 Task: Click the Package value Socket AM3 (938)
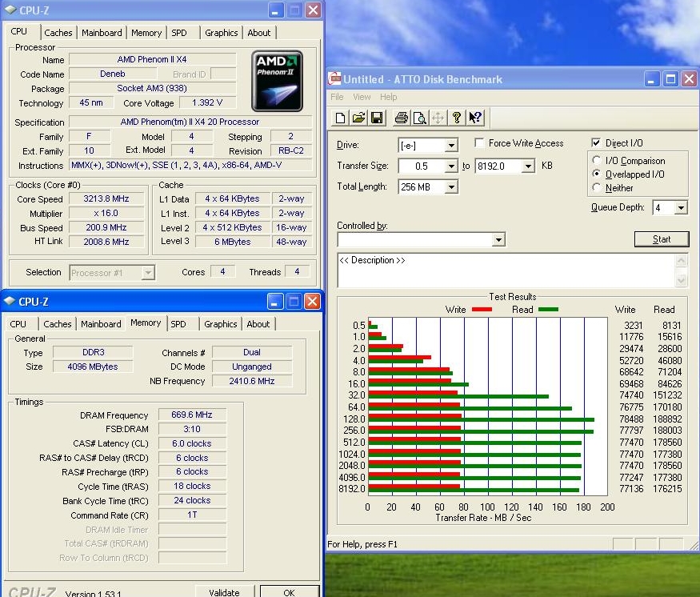pyautogui.click(x=152, y=88)
